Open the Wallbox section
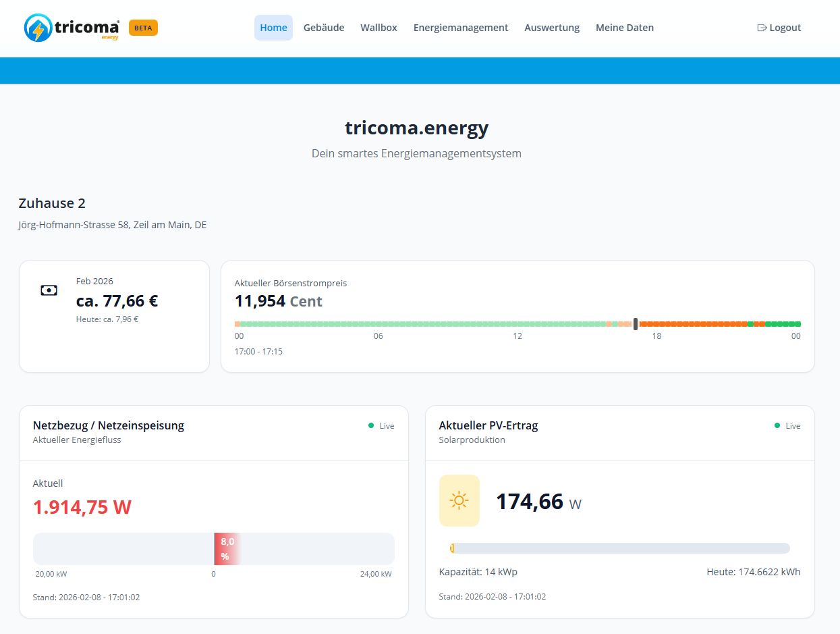840x634 pixels. [379, 28]
